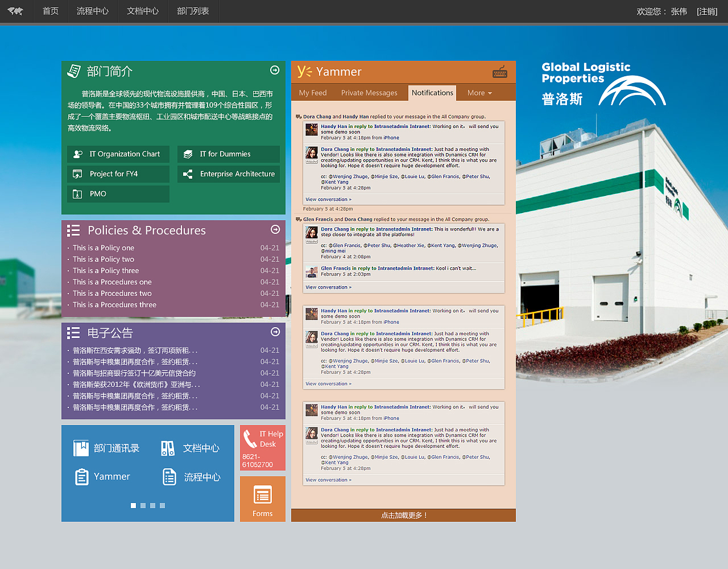
Task: Click the 张伟 username link
Action: [679, 11]
